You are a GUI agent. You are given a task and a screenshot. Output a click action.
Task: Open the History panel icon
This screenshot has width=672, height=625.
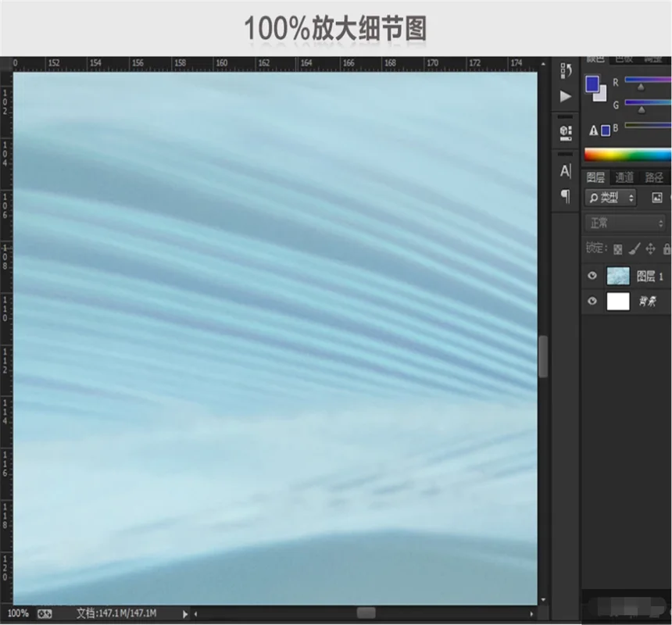click(x=565, y=70)
